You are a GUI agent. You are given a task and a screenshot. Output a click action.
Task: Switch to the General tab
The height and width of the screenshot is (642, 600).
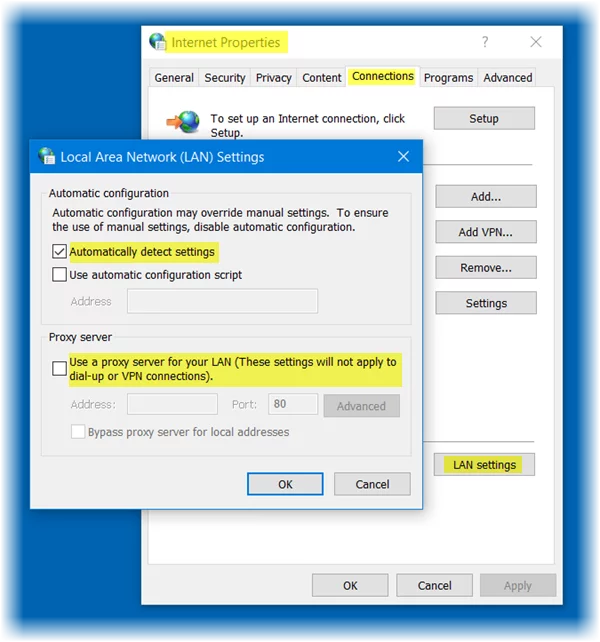point(174,78)
